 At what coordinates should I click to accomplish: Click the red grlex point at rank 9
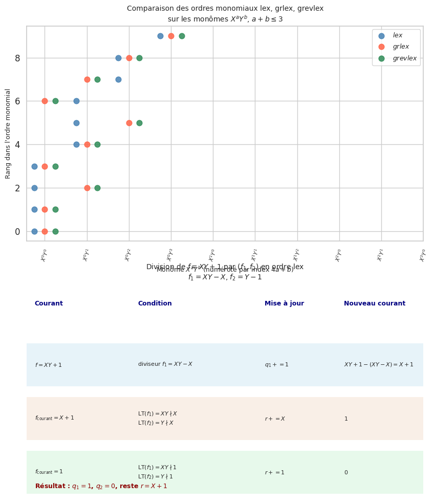171,36
